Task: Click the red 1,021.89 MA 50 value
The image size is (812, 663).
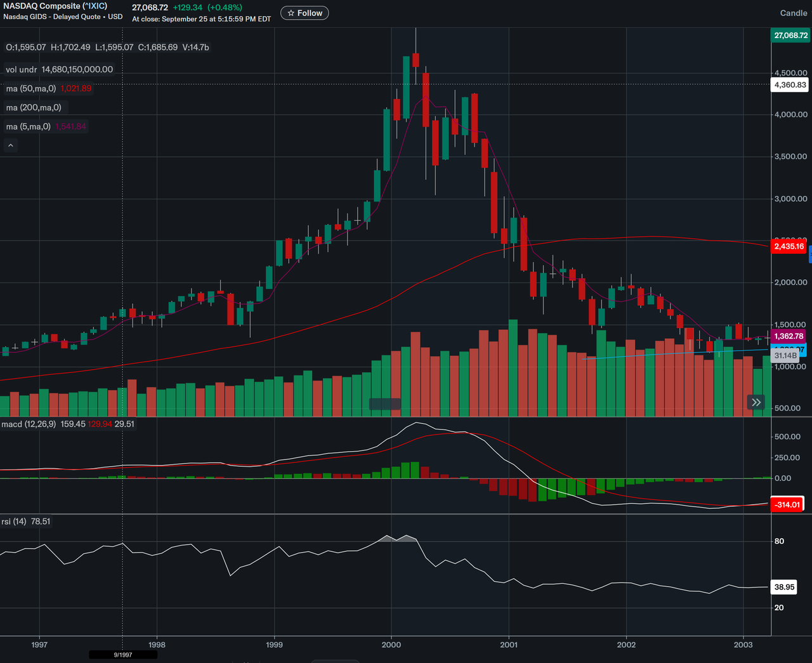Action: [x=76, y=88]
